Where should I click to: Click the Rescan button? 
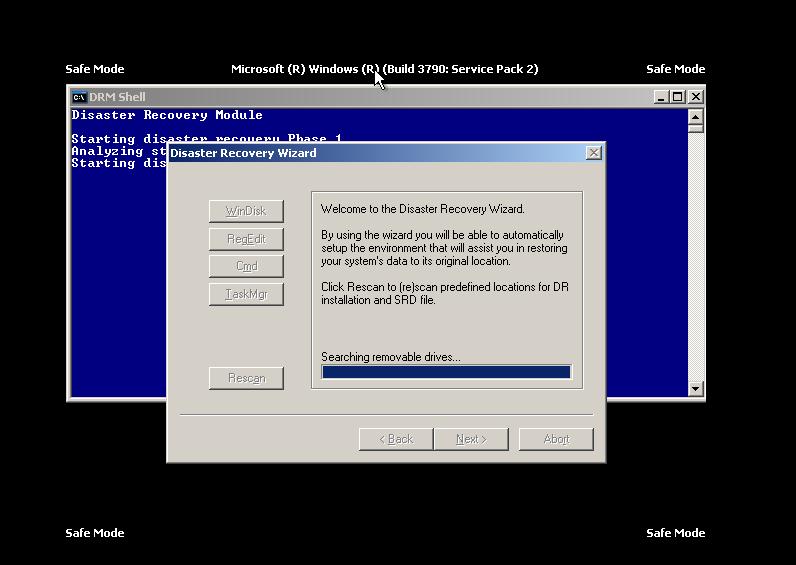(x=246, y=378)
